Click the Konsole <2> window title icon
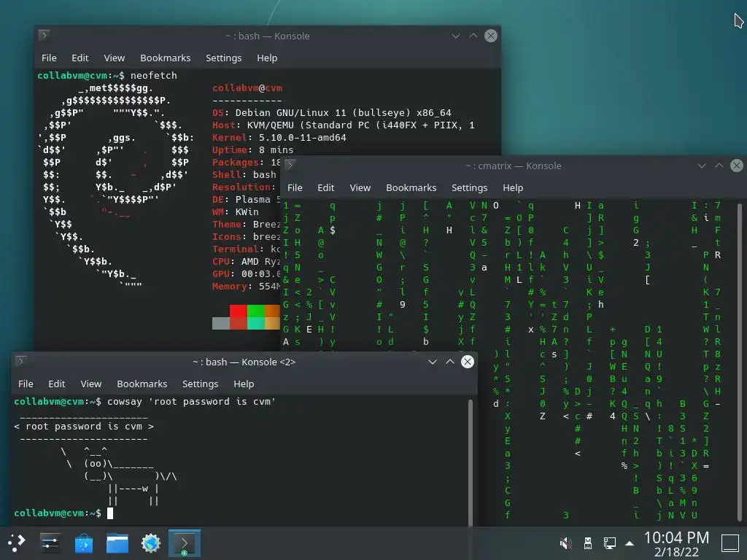This screenshot has width=747, height=560. (x=20, y=361)
